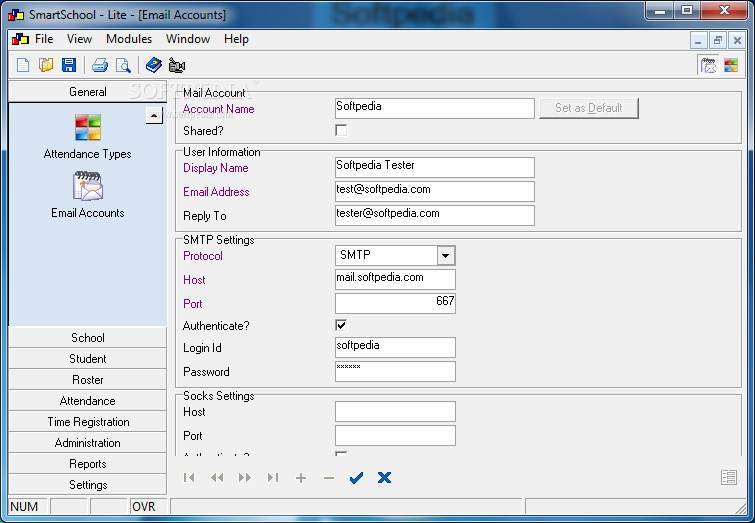The width and height of the screenshot is (755, 523).
Task: Click the SmartSchool title bar icon
Action: (x=15, y=15)
